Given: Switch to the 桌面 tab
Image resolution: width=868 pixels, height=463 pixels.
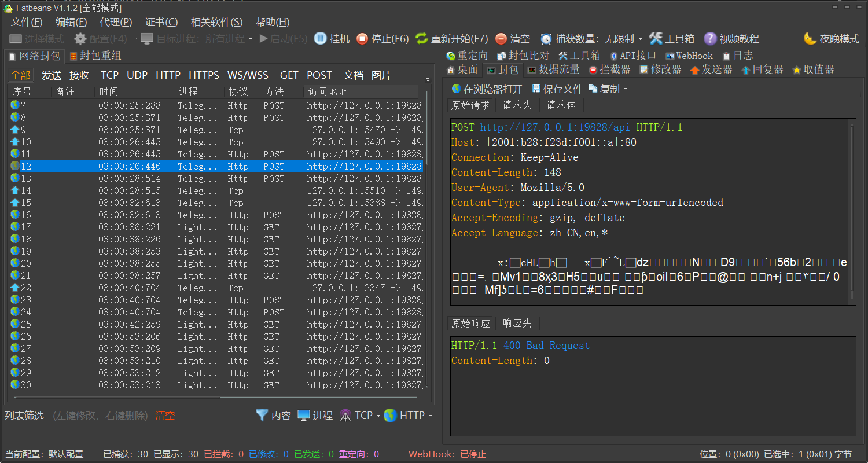Looking at the screenshot, I should pyautogui.click(x=463, y=69).
